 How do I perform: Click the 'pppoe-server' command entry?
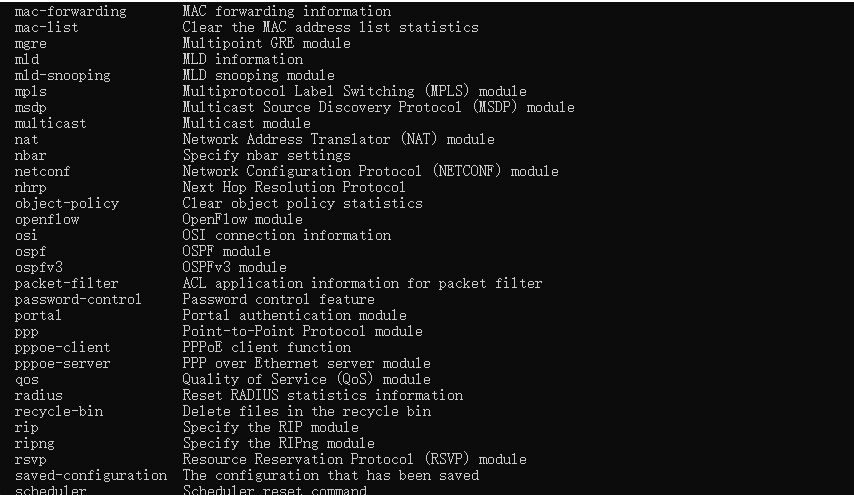tap(62, 364)
